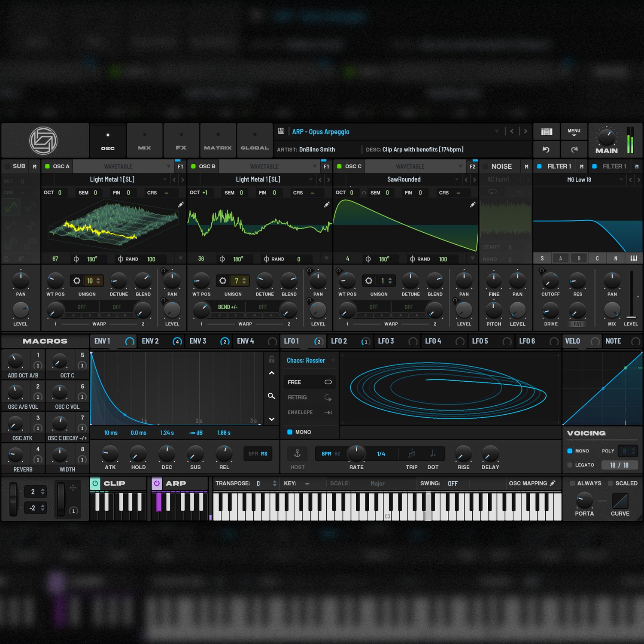
Task: Load previous OSC B wavetable
Action: pos(320,179)
